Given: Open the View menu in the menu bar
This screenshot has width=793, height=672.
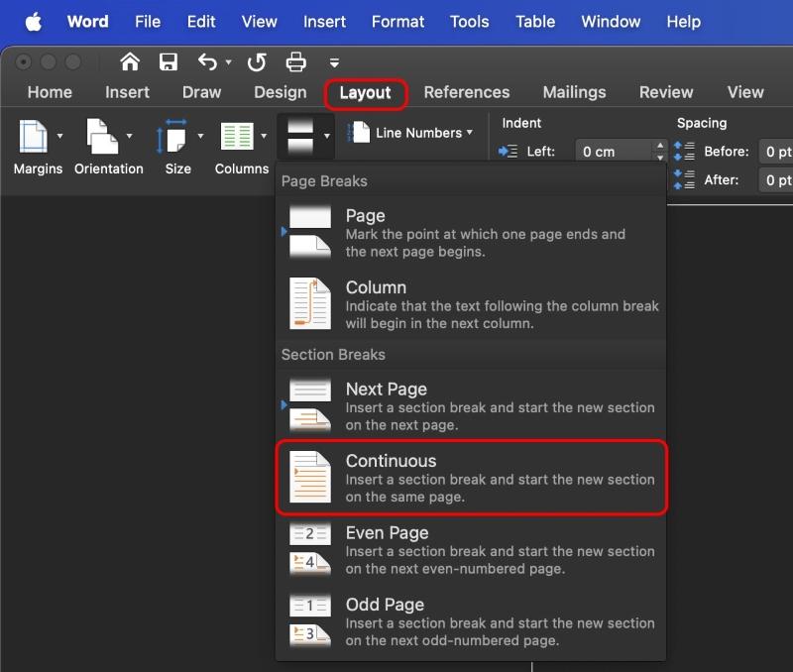Looking at the screenshot, I should [259, 22].
